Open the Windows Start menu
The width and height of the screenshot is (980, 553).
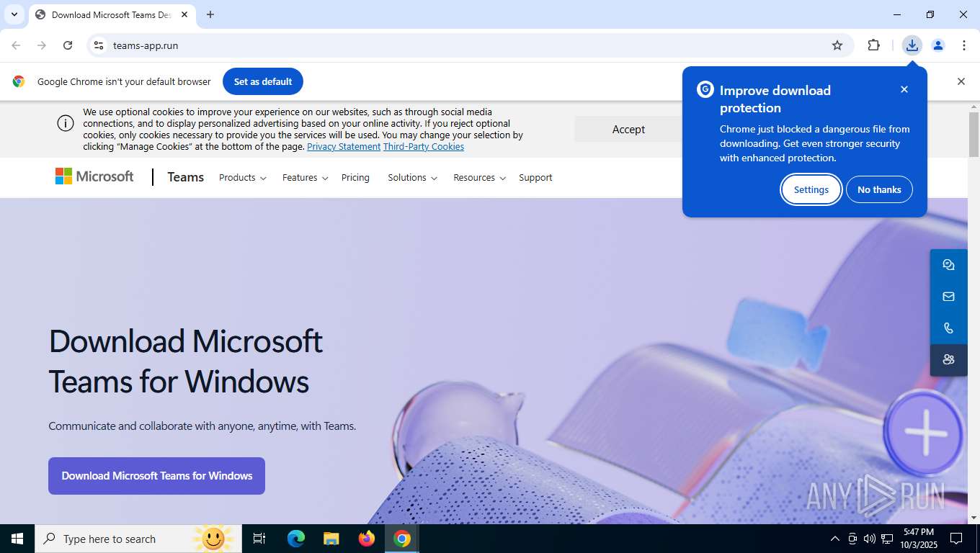coord(17,539)
